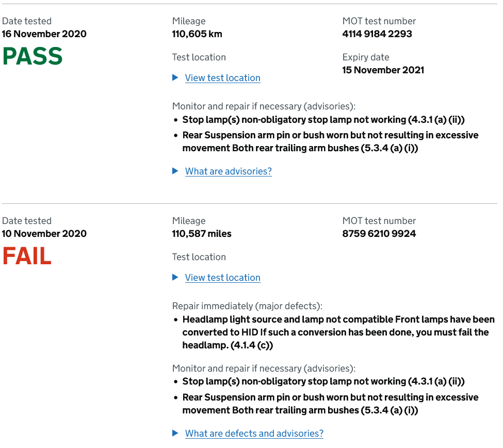Click date tested 16 November 2020
Screen dimensions: 503x448
click(x=44, y=34)
